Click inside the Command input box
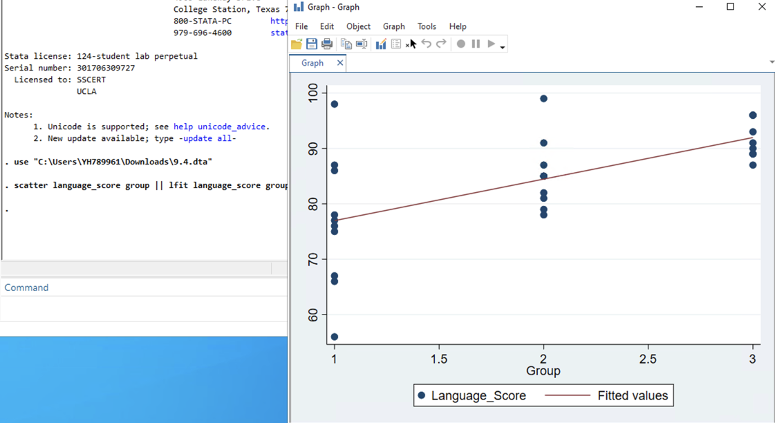The width and height of the screenshot is (776, 424). click(x=144, y=309)
